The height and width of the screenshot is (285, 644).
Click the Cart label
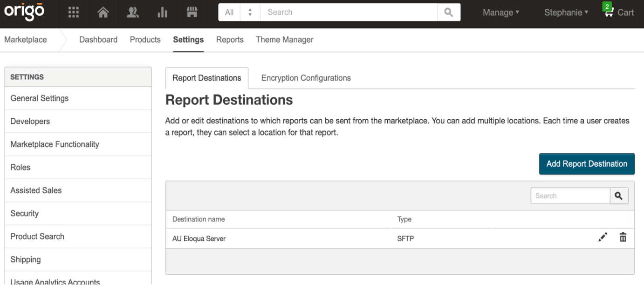(x=626, y=13)
